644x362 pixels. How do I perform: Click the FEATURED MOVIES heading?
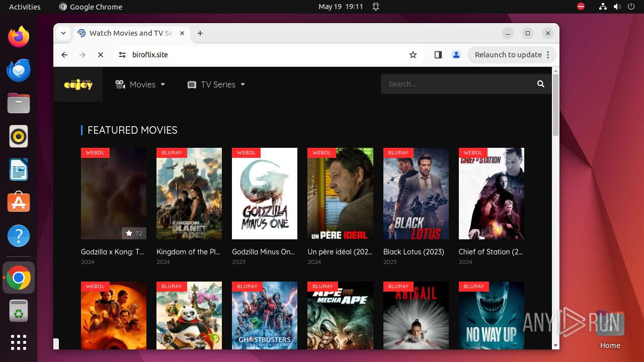tap(132, 130)
